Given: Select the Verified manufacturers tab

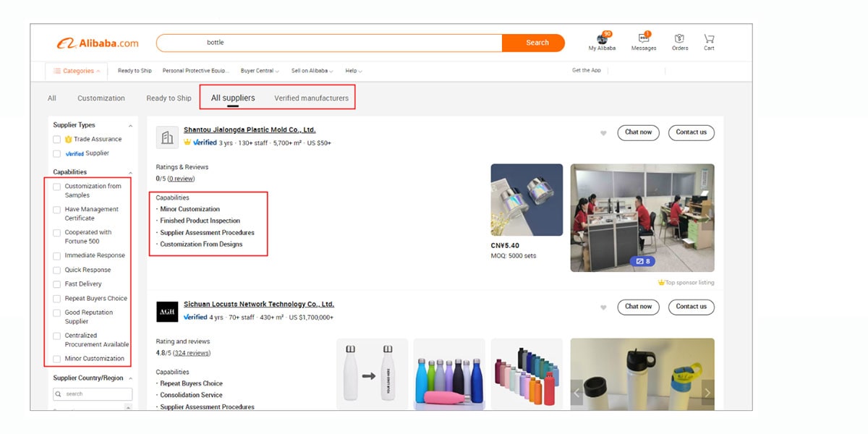Looking at the screenshot, I should (311, 98).
